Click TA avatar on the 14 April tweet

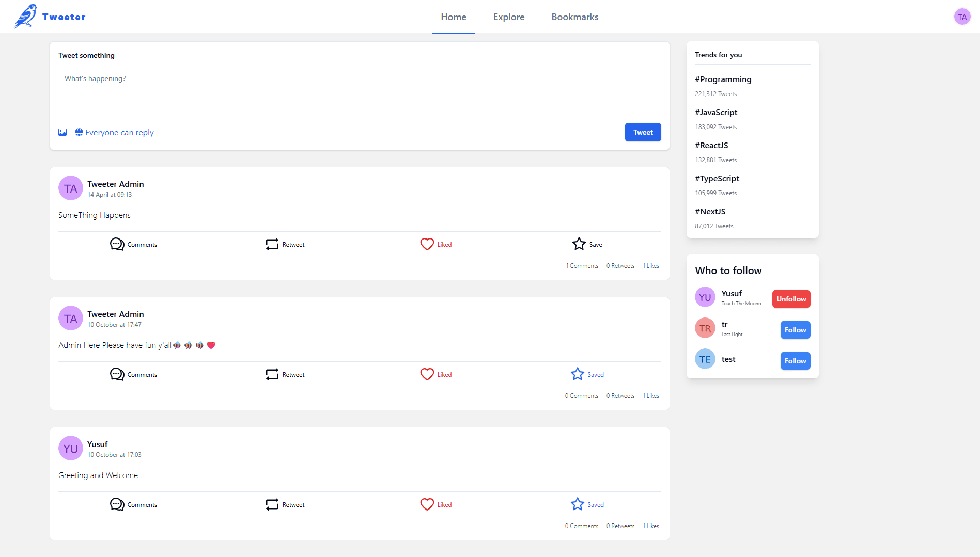point(71,188)
